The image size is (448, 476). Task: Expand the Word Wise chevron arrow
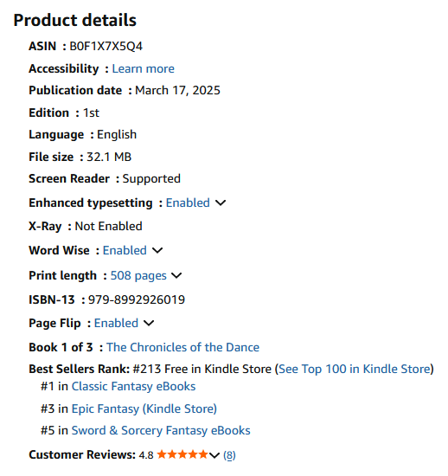157,250
